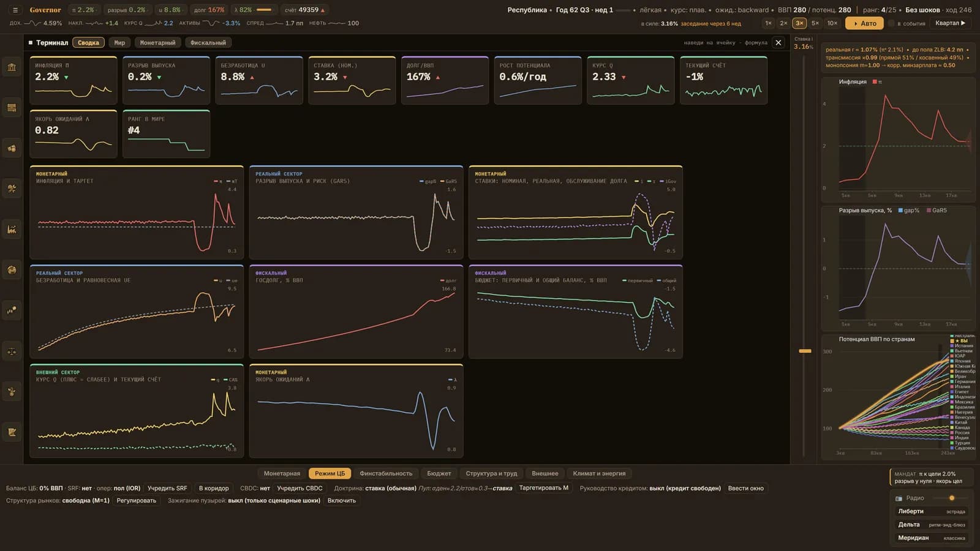Set simulation speed to 10×
This screenshot has width=980, height=551.
[832, 23]
